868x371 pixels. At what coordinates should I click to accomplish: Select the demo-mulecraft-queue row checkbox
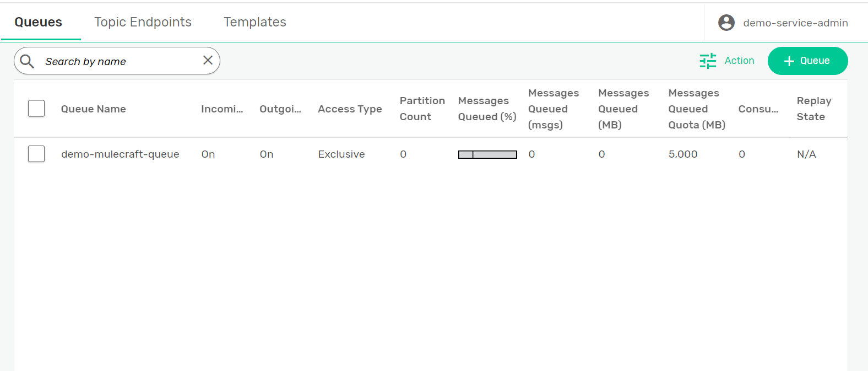coord(36,154)
